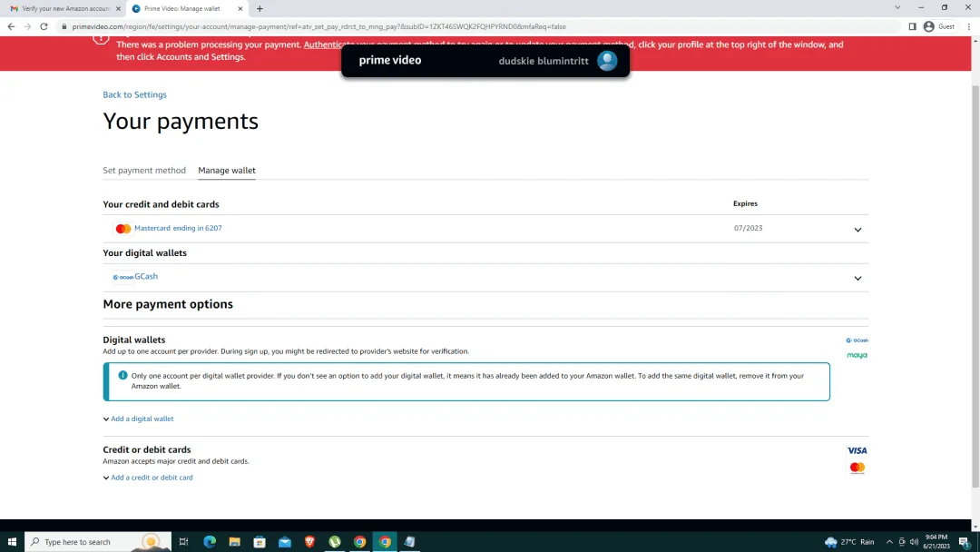980x552 pixels.
Task: Open a new tab with the plus icon
Action: [260, 9]
